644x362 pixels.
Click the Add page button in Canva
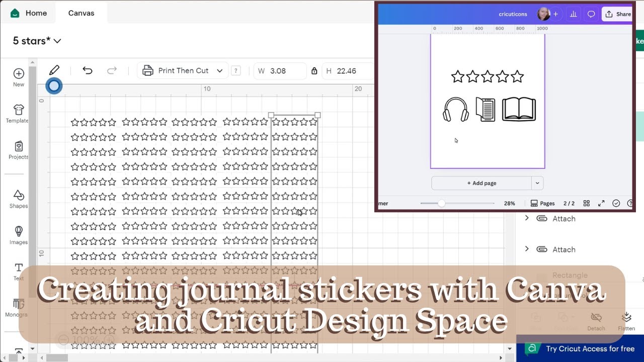pos(481,183)
